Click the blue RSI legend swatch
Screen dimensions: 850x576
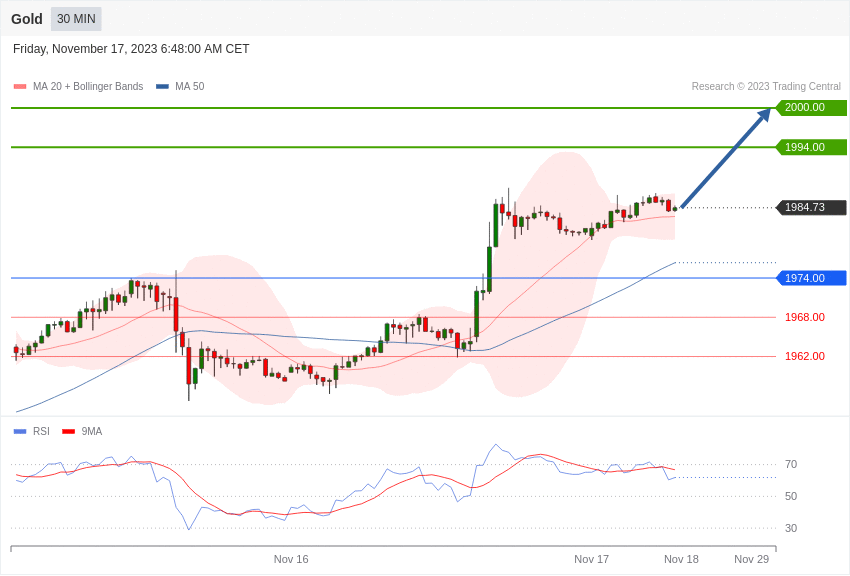point(20,431)
